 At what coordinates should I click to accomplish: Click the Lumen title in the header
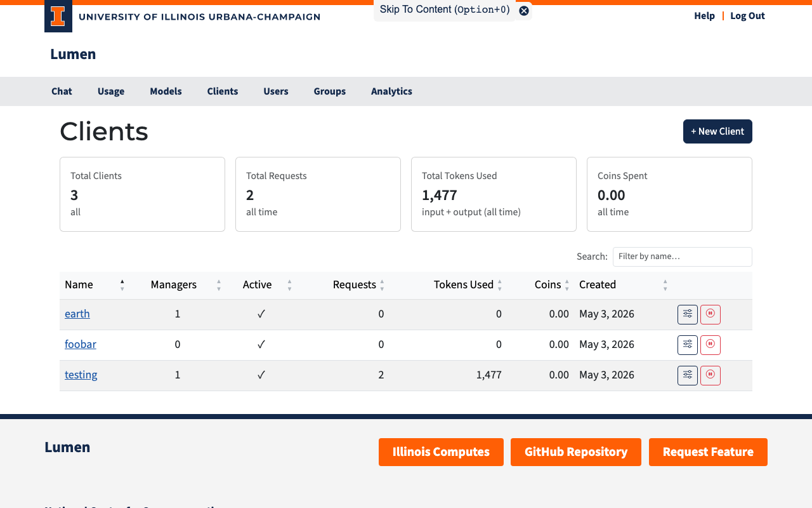73,54
